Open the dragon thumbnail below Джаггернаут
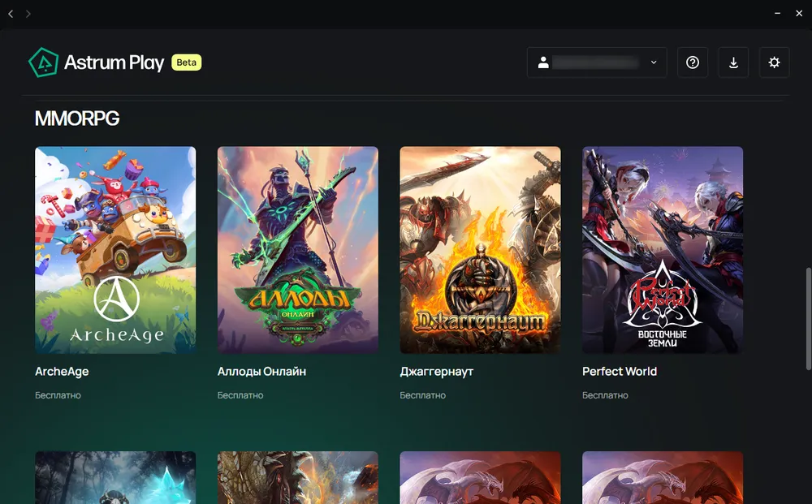 [x=480, y=477]
